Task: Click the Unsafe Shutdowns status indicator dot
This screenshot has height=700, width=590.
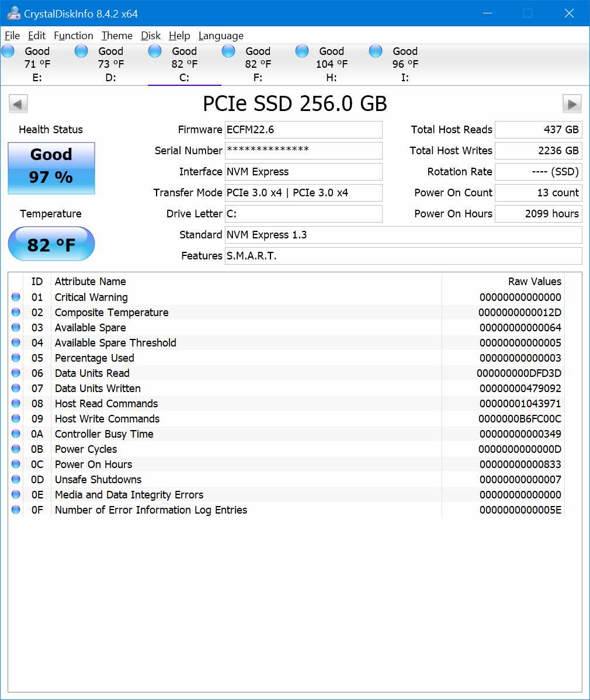Action: [x=16, y=480]
